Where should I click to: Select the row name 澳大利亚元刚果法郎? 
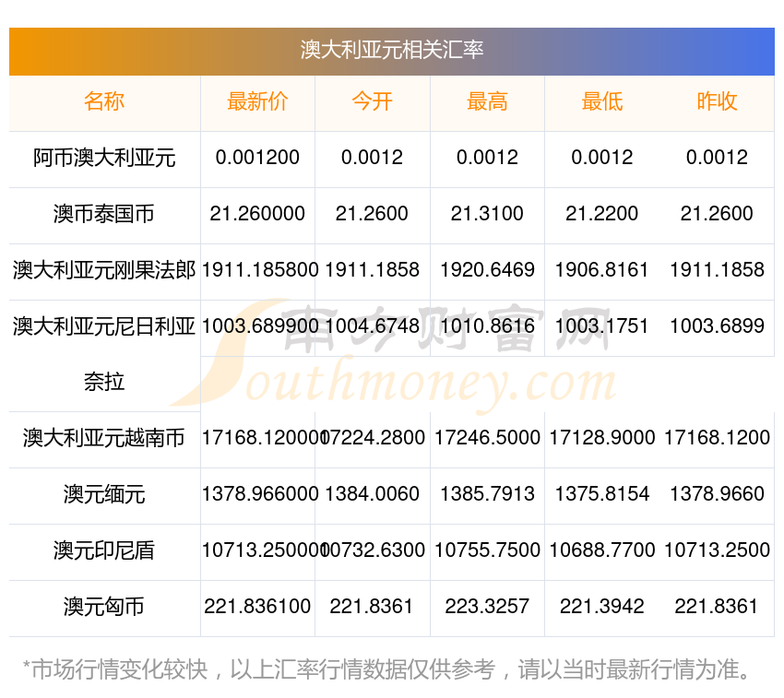pyautogui.click(x=104, y=270)
